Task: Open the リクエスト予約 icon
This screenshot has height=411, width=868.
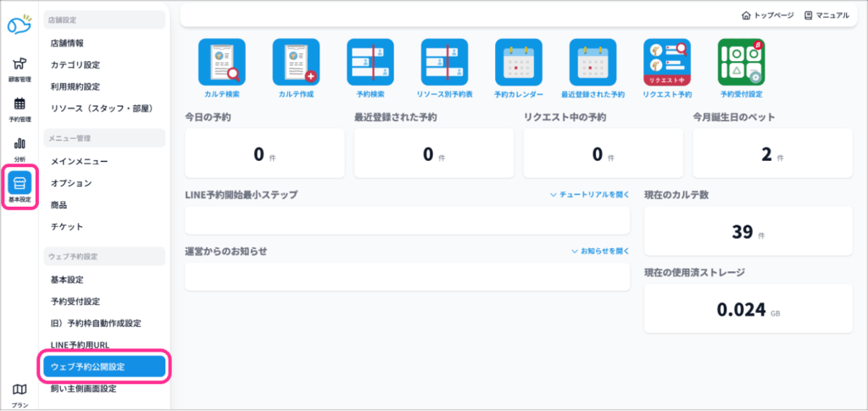Action: 667,63
